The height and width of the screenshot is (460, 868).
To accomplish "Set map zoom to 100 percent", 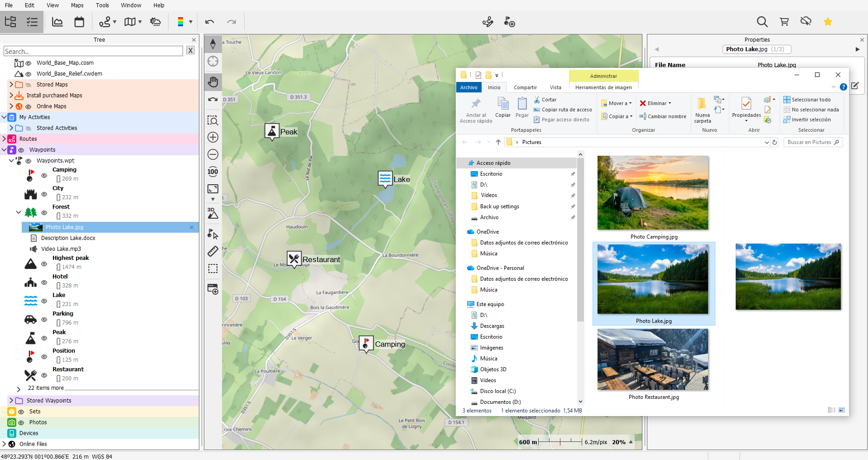I will 213,172.
